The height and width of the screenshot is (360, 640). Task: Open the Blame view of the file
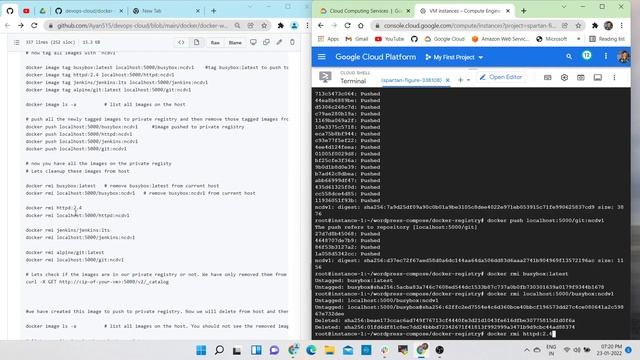235,42
